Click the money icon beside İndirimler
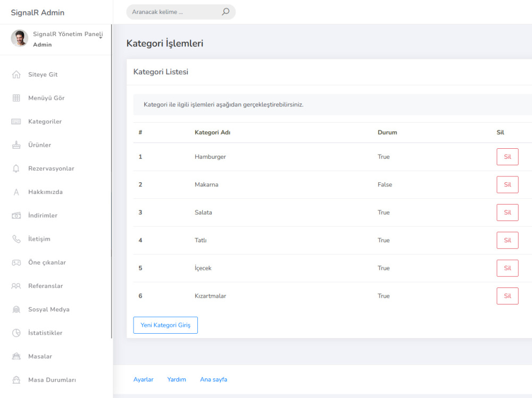 (x=16, y=216)
